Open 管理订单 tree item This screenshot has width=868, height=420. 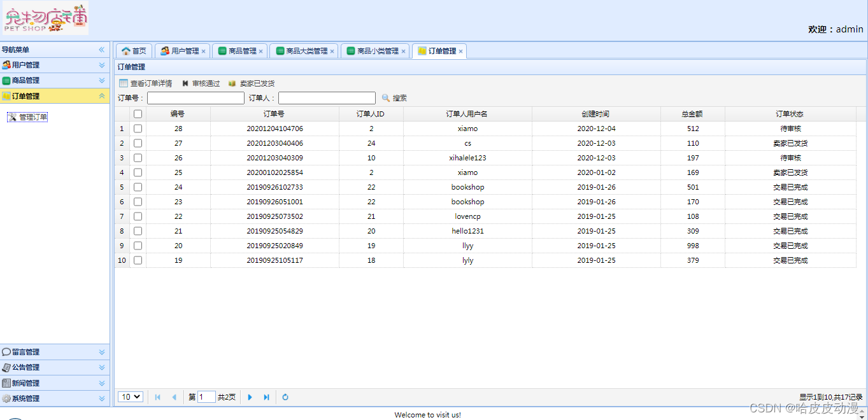(x=27, y=117)
